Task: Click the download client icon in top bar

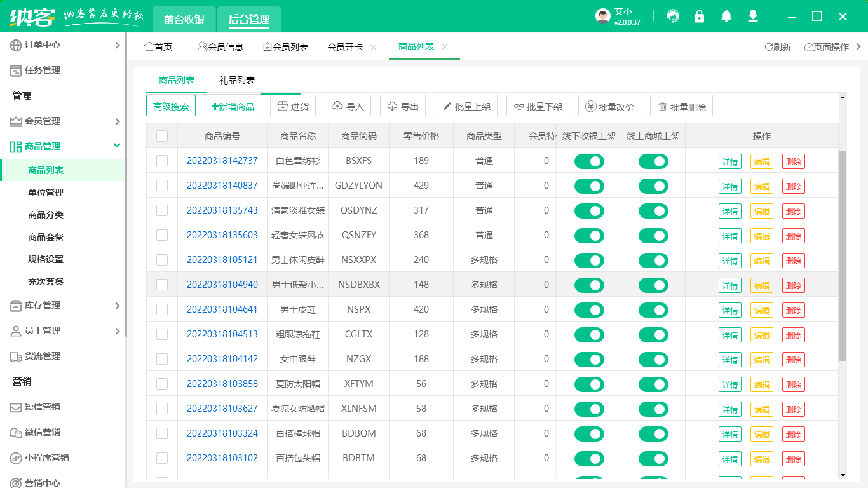Action: (753, 16)
